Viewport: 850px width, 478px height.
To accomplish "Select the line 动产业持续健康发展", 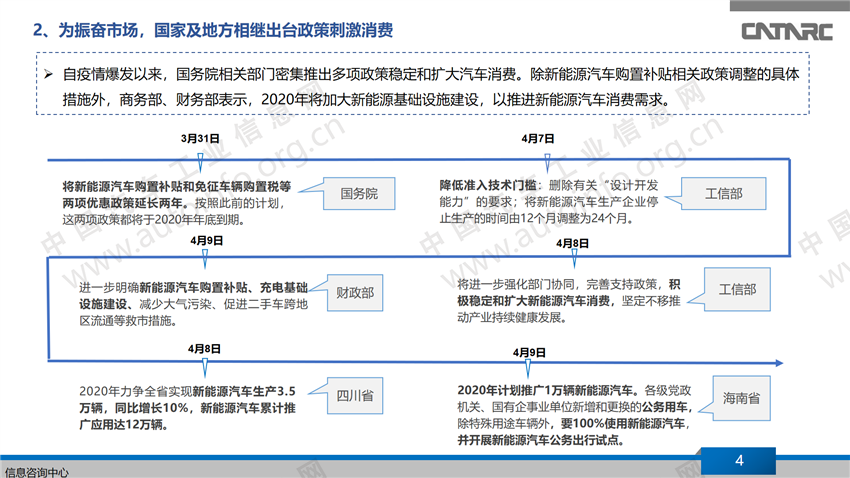I will (x=512, y=318).
